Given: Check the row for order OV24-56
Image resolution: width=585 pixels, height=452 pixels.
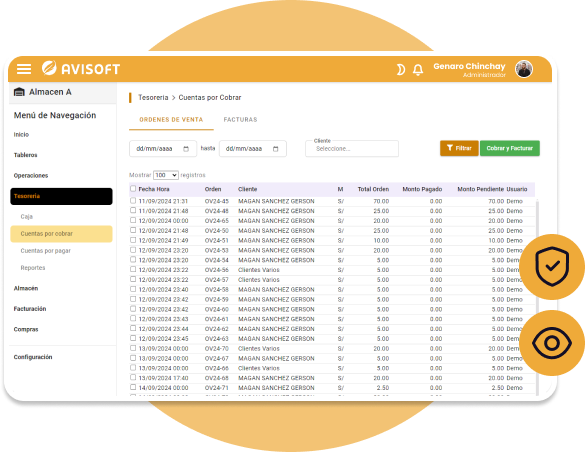Looking at the screenshot, I should coord(133,269).
